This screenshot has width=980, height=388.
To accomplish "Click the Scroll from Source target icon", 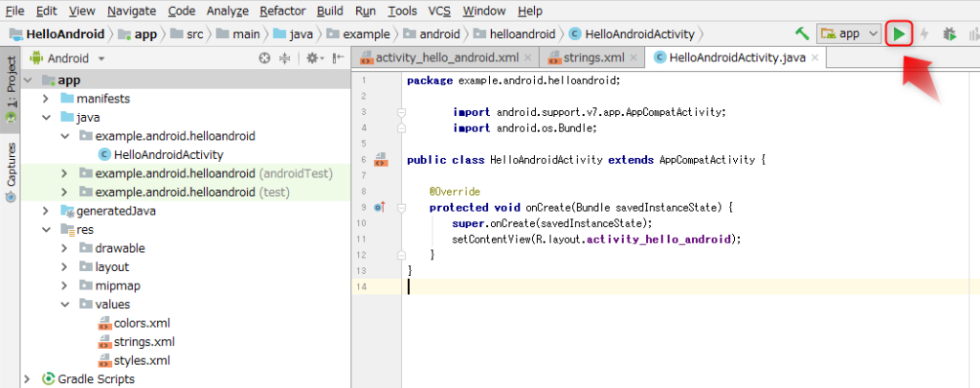I will [265, 58].
